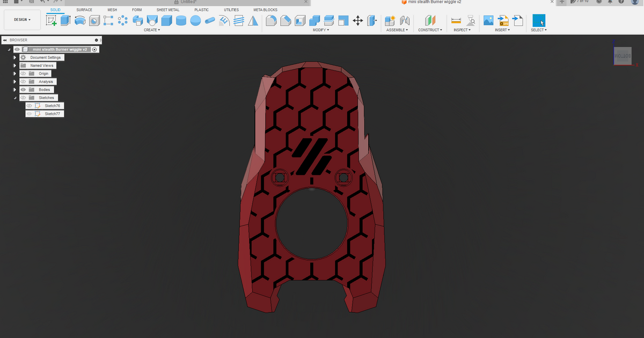Show the Origin folder

click(x=24, y=74)
